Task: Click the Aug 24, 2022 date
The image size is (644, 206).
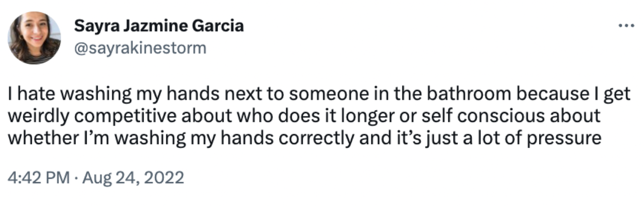Action: pyautogui.click(x=133, y=177)
